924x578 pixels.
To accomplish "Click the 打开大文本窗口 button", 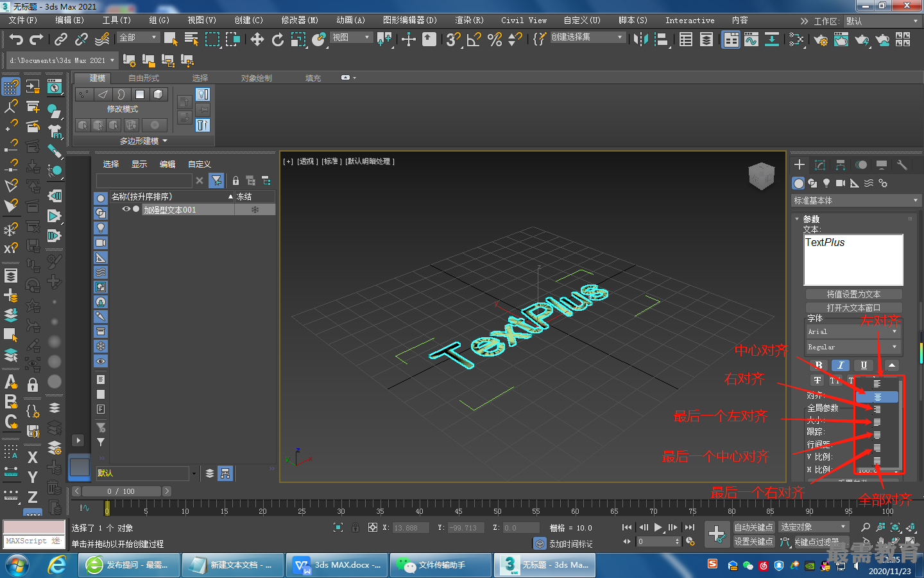I will [853, 308].
